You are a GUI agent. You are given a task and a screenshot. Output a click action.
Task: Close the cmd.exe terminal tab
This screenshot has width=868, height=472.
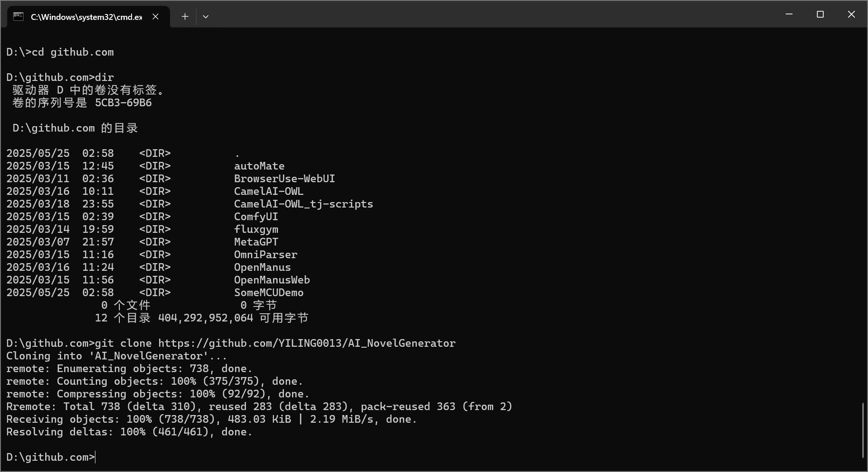click(x=156, y=17)
